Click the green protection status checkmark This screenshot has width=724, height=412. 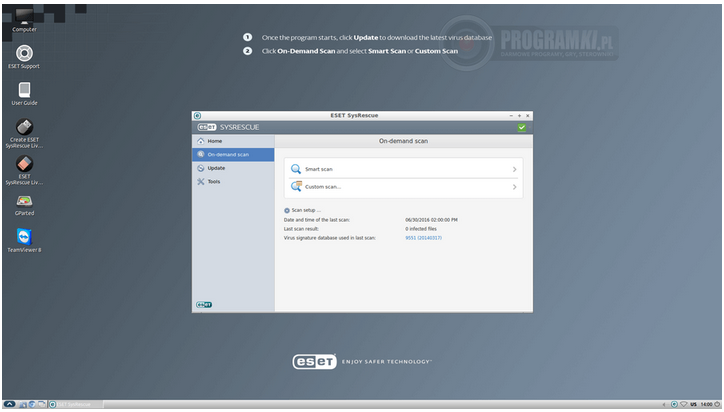pyautogui.click(x=522, y=127)
